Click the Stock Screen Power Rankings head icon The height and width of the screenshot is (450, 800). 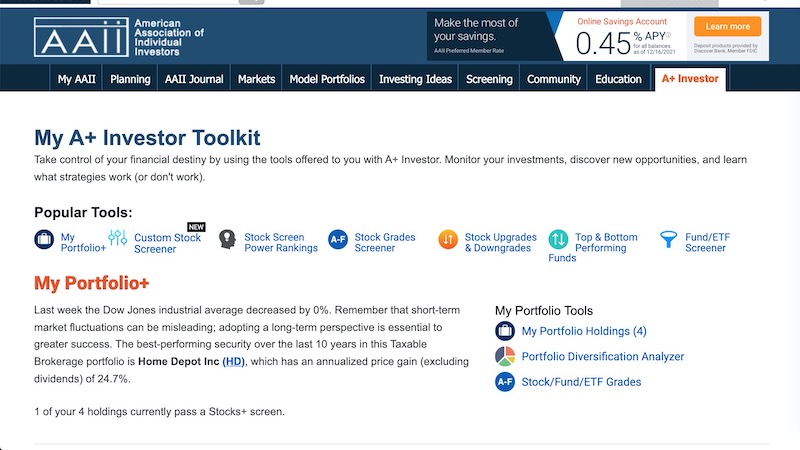tap(227, 239)
